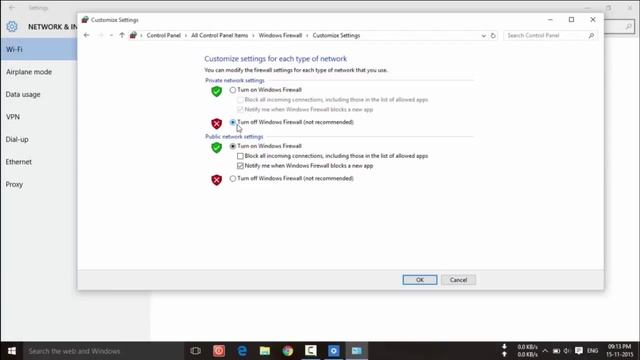Select Turn on Windows Firewall for private network

233,90
